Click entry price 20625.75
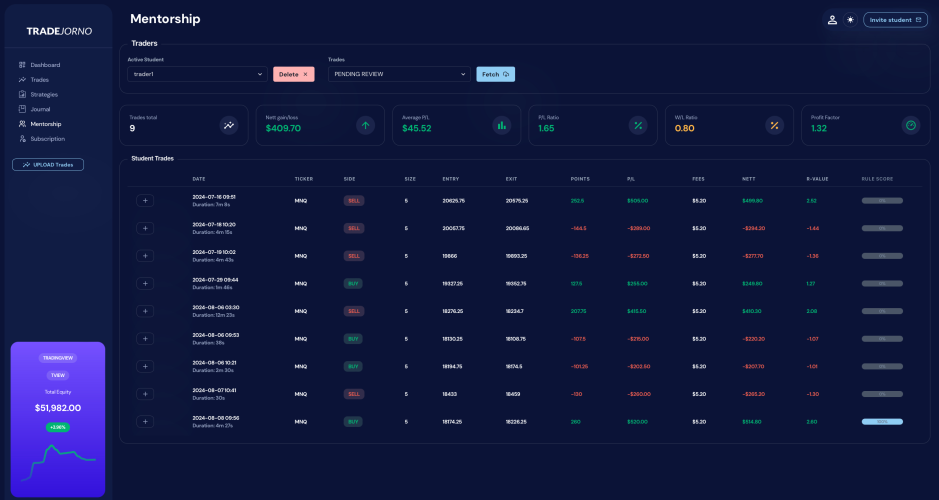939x500 pixels. click(x=453, y=201)
